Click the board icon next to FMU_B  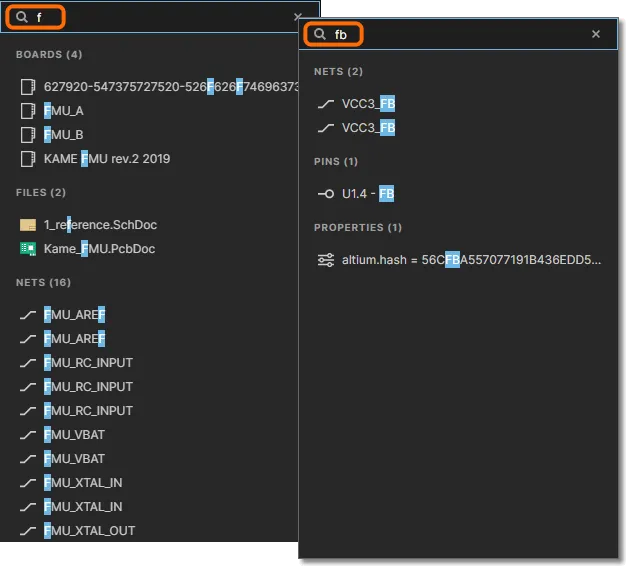(x=27, y=135)
